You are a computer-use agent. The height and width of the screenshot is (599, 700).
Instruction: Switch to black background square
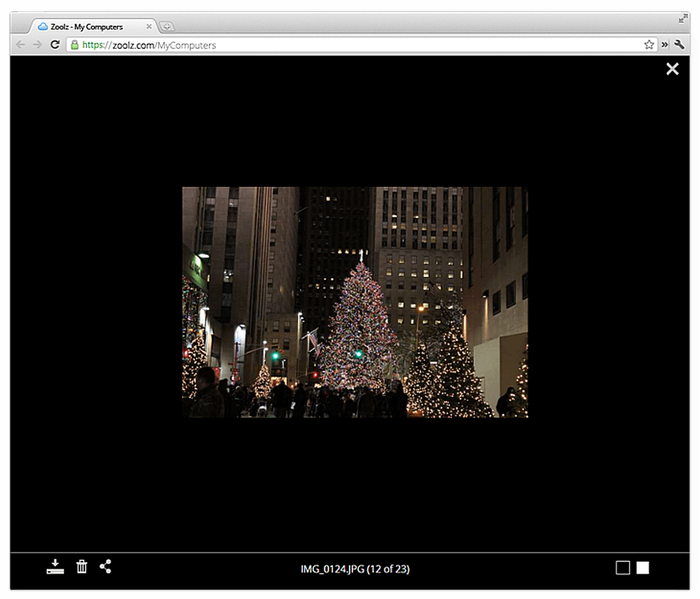click(623, 568)
